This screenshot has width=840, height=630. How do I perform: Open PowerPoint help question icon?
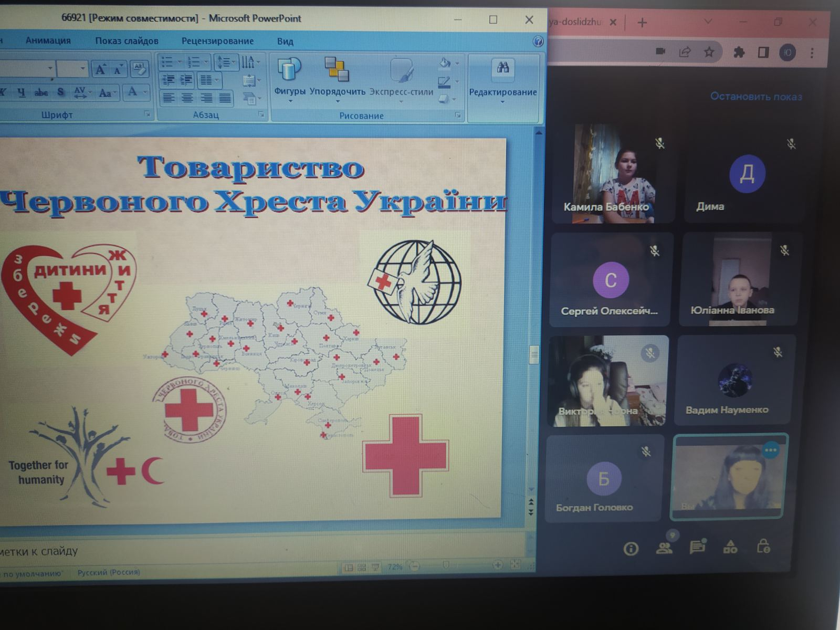538,41
